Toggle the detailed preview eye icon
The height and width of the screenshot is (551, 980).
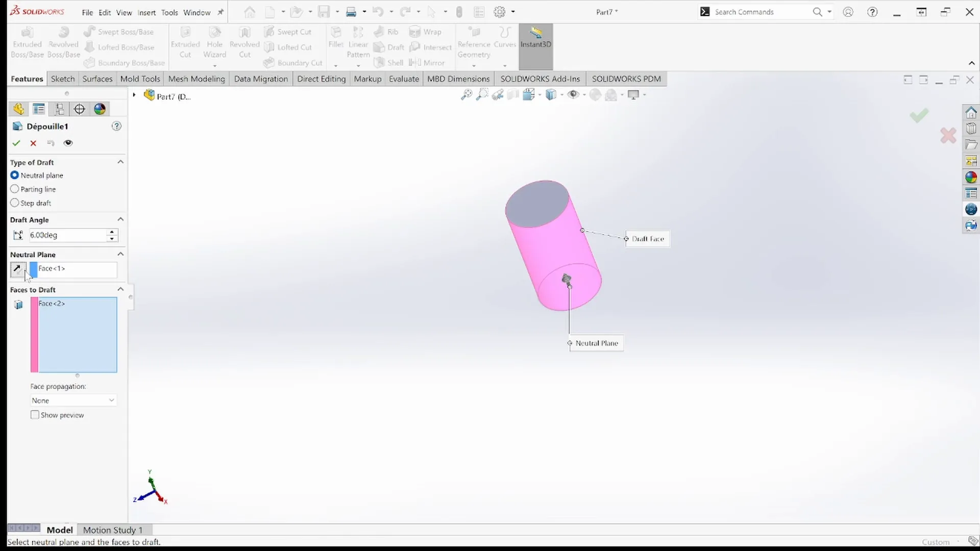68,143
